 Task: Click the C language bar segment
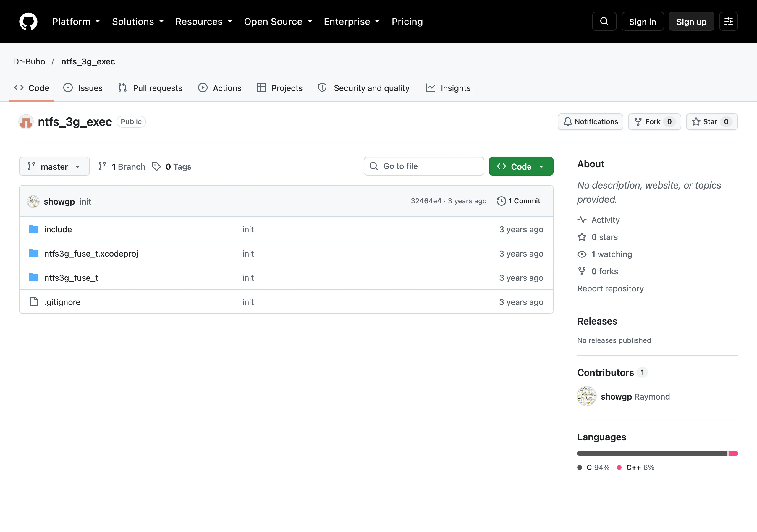pos(652,454)
